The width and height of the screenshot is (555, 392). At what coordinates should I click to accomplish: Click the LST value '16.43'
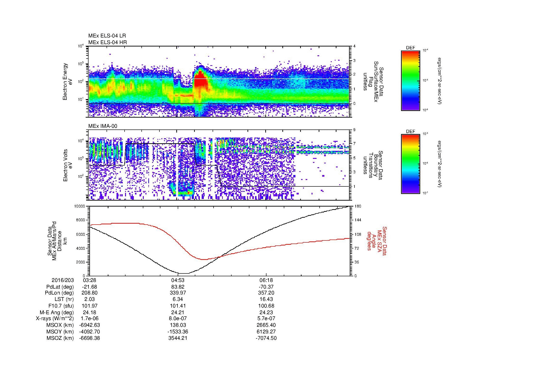click(x=266, y=300)
